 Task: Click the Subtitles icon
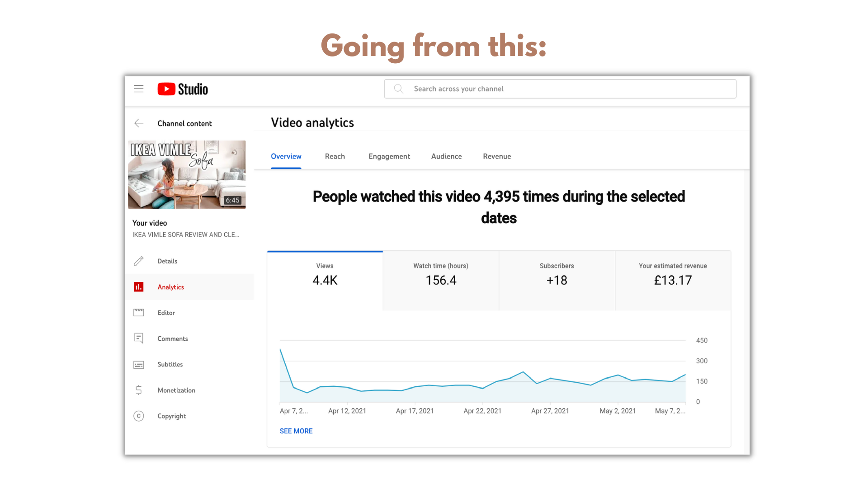[x=139, y=365]
